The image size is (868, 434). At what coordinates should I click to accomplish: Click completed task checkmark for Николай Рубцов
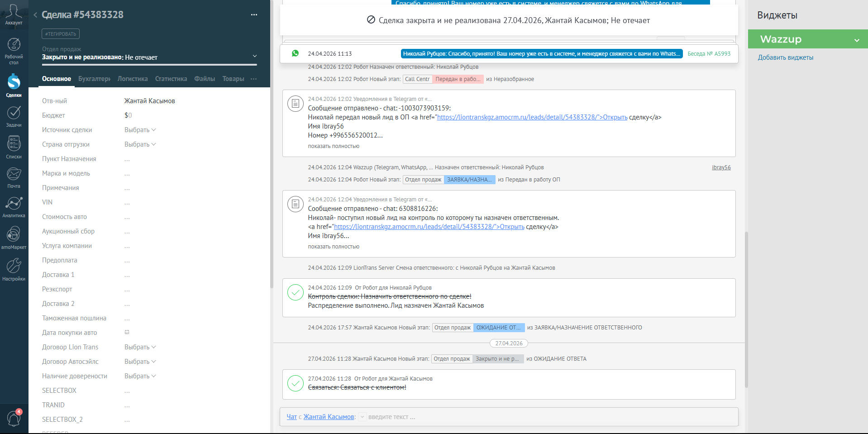point(296,292)
